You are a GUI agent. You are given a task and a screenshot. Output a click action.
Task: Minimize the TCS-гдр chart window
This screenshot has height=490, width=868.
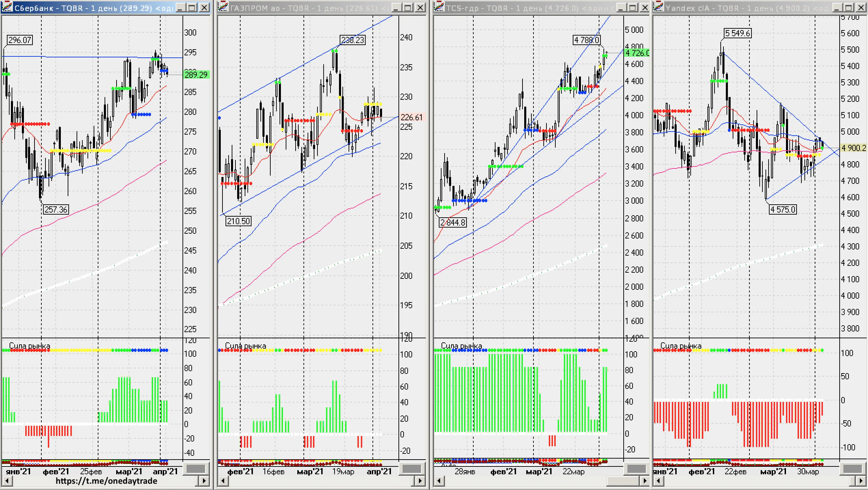[x=621, y=7]
